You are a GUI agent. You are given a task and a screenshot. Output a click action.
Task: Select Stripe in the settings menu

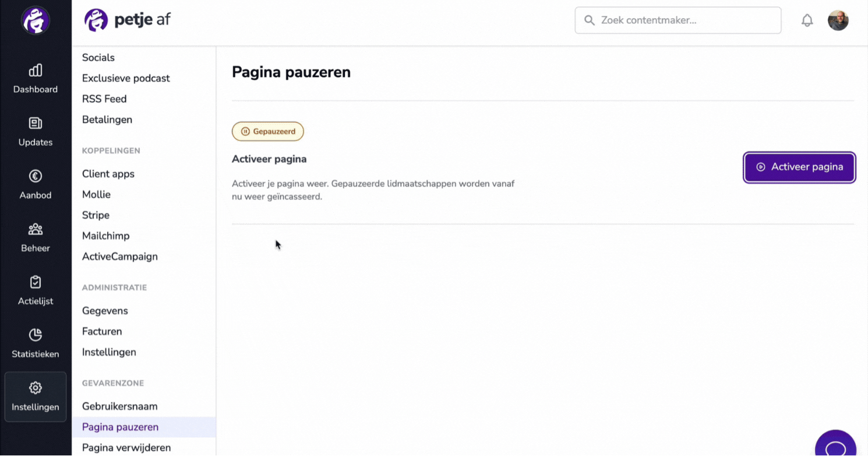click(96, 215)
